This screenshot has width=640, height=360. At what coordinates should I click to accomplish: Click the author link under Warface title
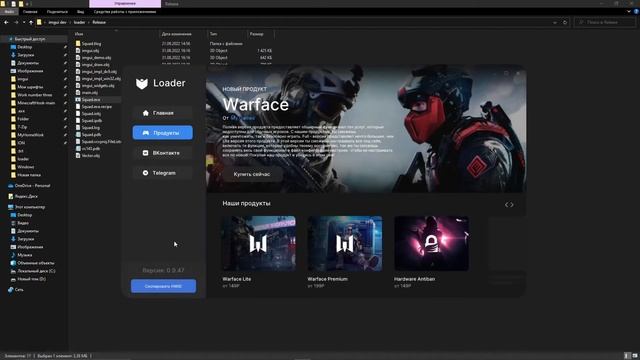coord(242,118)
